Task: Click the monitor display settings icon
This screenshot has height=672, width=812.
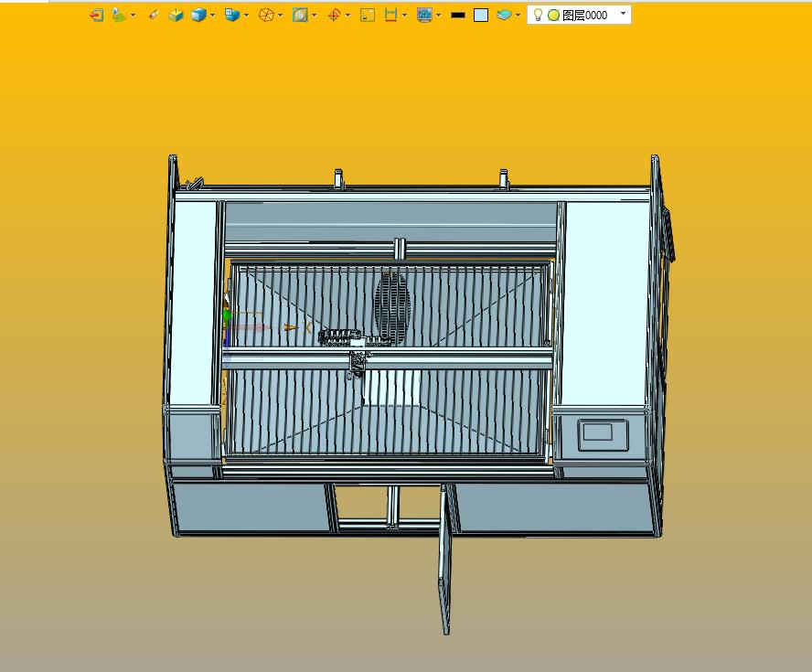Action: [x=424, y=16]
